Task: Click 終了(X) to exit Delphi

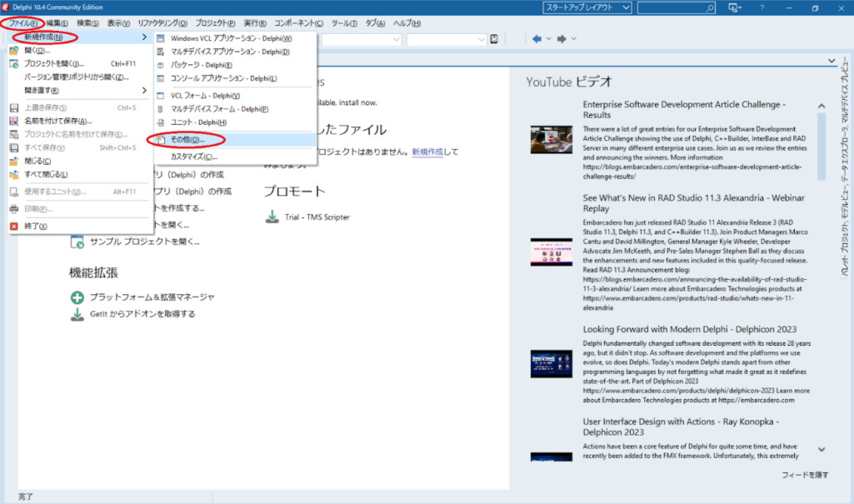Action: pyautogui.click(x=79, y=226)
